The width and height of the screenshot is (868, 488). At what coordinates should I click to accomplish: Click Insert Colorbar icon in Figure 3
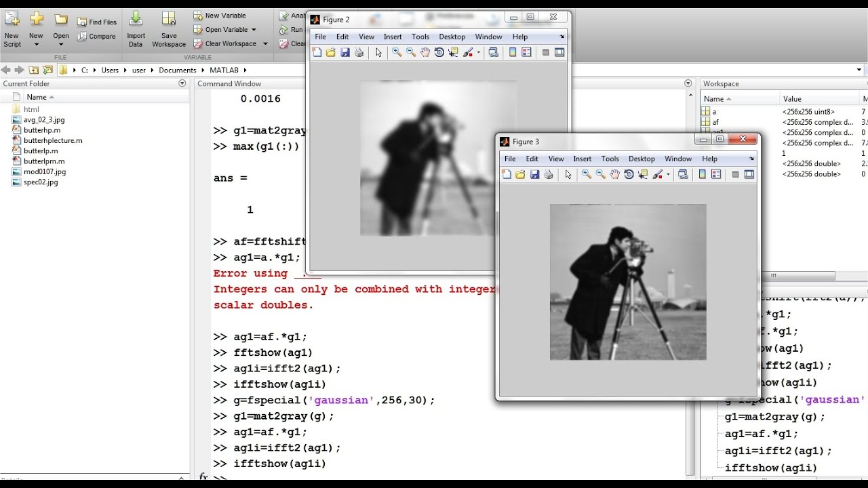(703, 174)
